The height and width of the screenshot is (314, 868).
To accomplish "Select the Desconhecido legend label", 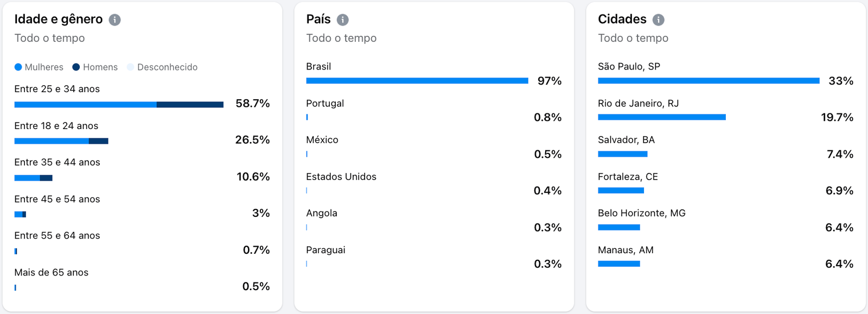I will coord(167,67).
